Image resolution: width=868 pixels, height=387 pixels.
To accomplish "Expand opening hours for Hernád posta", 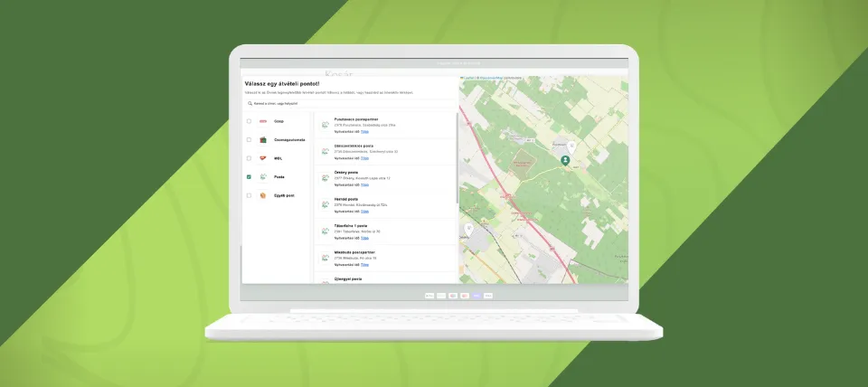I will point(364,212).
